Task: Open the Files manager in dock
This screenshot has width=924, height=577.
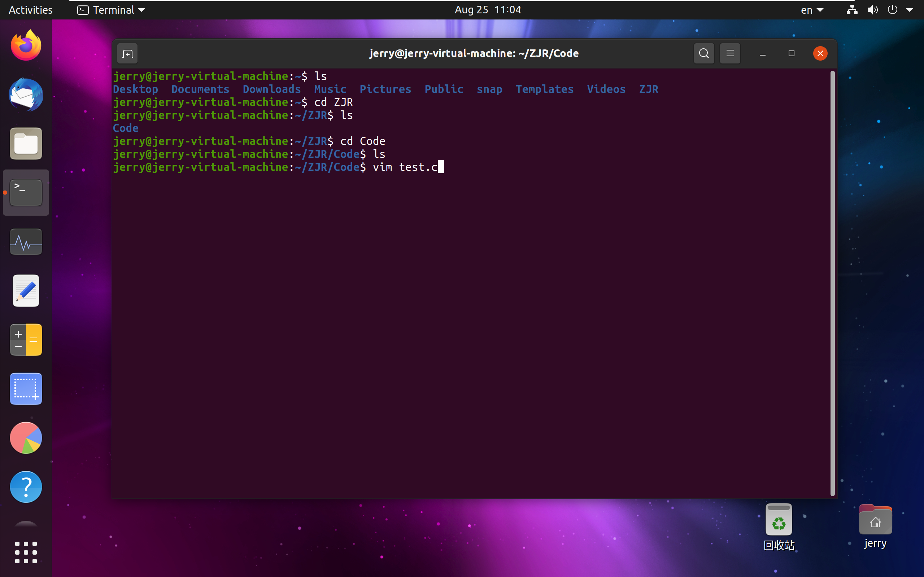Action: click(26, 144)
